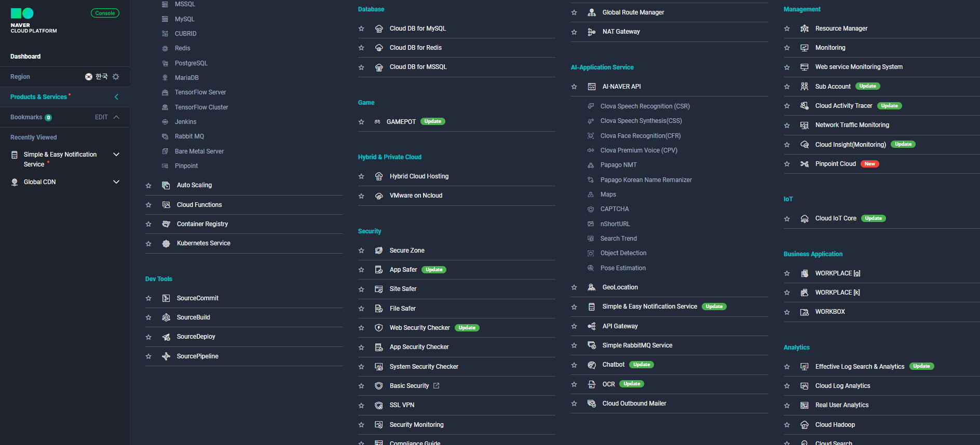Collapse the Bookmarks section chevron

tap(116, 117)
